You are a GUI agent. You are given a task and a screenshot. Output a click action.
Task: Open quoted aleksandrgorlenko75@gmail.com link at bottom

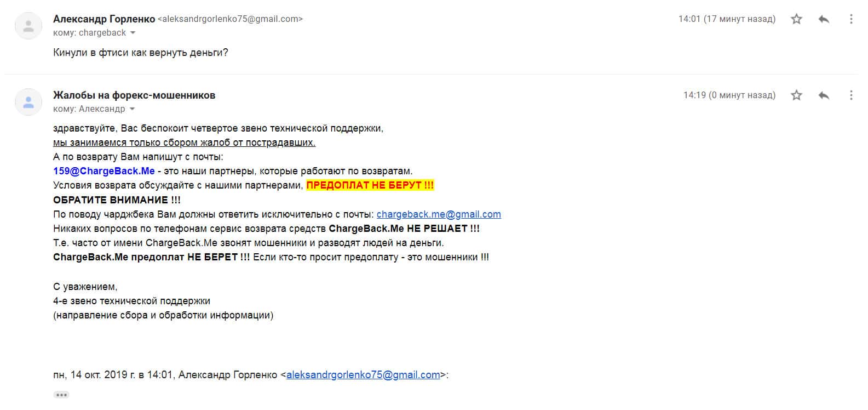pos(363,375)
